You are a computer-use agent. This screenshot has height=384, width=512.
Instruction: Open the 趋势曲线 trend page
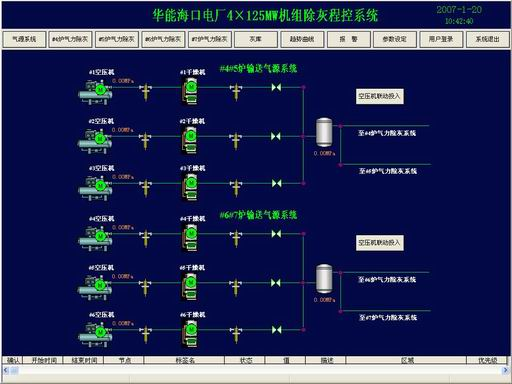coord(302,39)
